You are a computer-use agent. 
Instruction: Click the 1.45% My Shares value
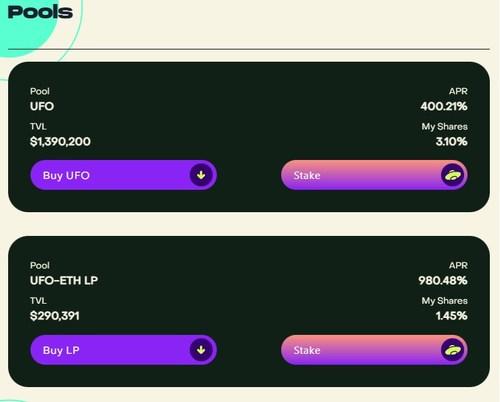pos(452,316)
